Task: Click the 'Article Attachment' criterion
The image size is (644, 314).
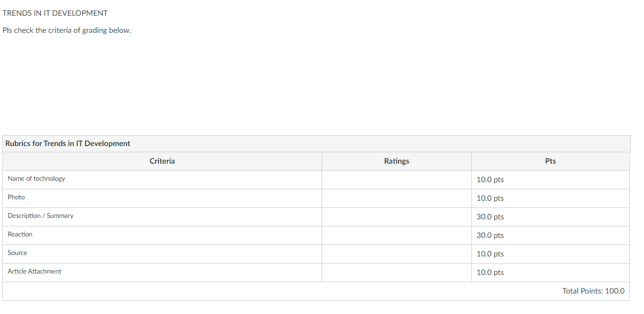Action: (x=34, y=271)
